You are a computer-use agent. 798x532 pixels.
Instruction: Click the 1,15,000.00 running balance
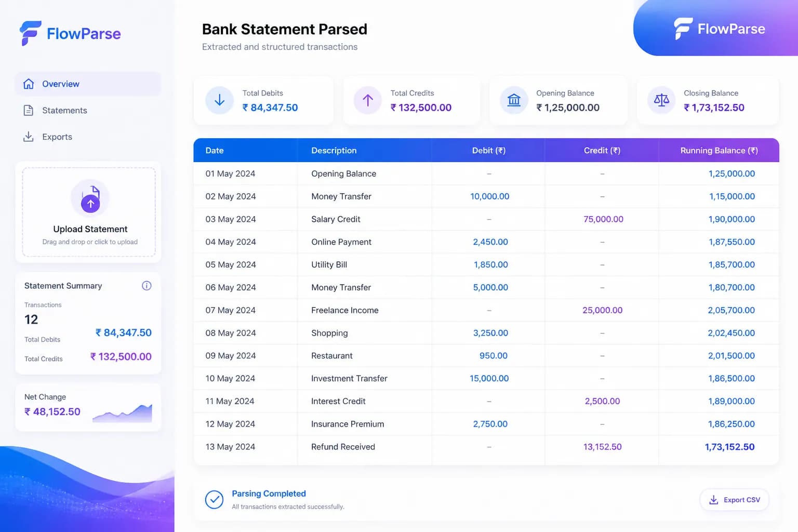[732, 196]
